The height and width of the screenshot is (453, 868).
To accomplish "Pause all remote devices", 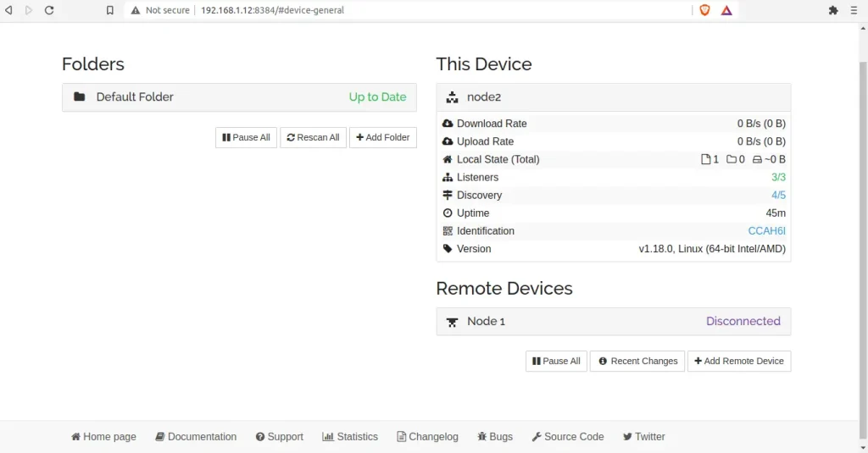I will [x=556, y=362].
